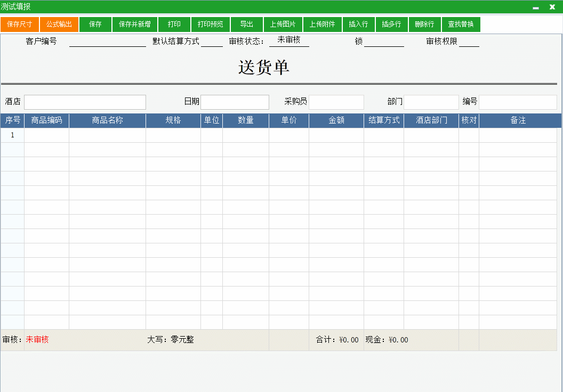Screen dimensions: 563x392
Task: Click the 单价 column header
Action: click(289, 120)
